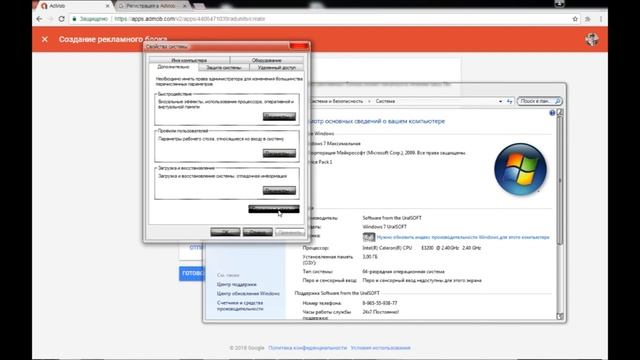Open Chrome's three-dot menu
This screenshot has width=640, height=360.
[601, 19]
